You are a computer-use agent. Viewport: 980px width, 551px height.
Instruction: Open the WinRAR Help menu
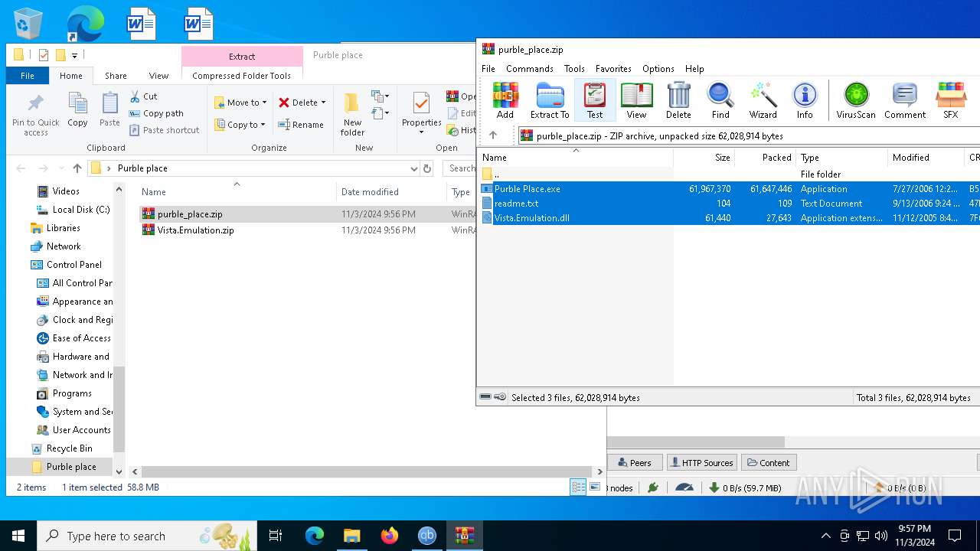point(694,69)
